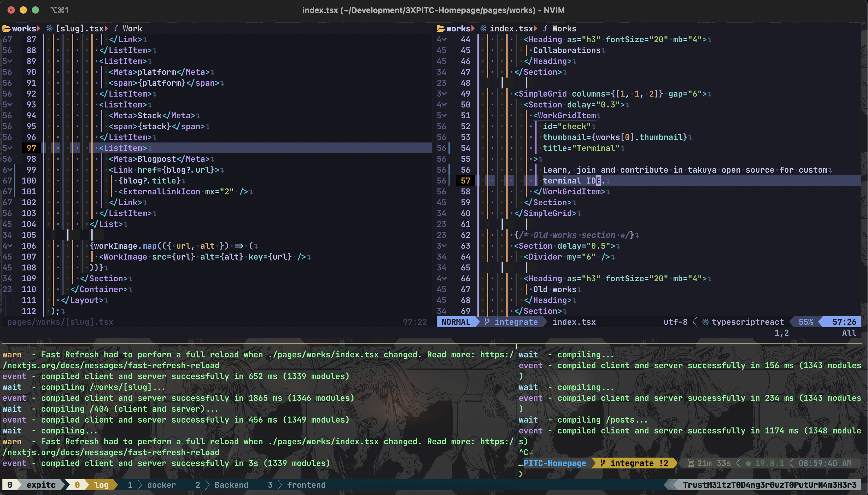Click the tmux session name expitc

click(41, 485)
